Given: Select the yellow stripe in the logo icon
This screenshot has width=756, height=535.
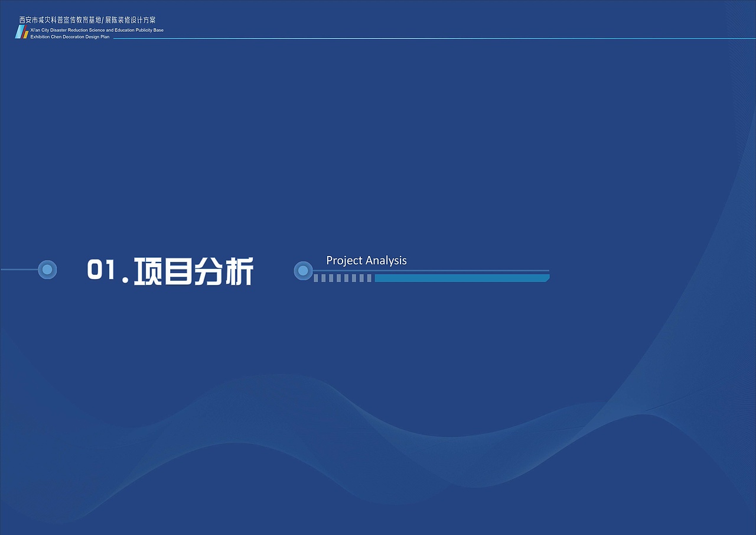Looking at the screenshot, I should tap(26, 35).
